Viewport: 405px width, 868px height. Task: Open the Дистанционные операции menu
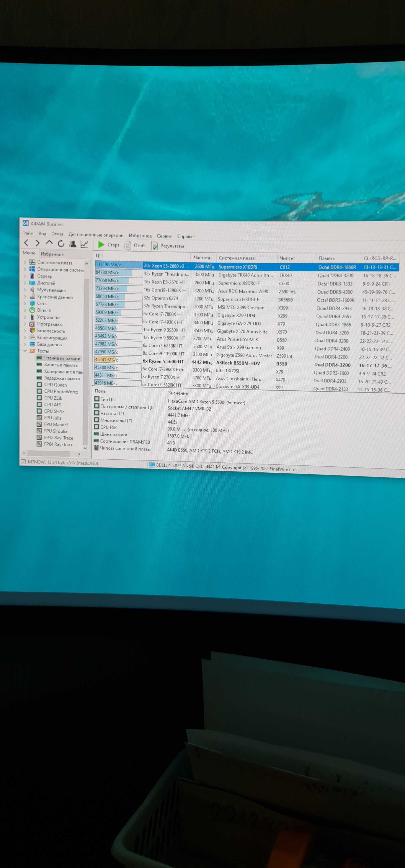tap(96, 235)
